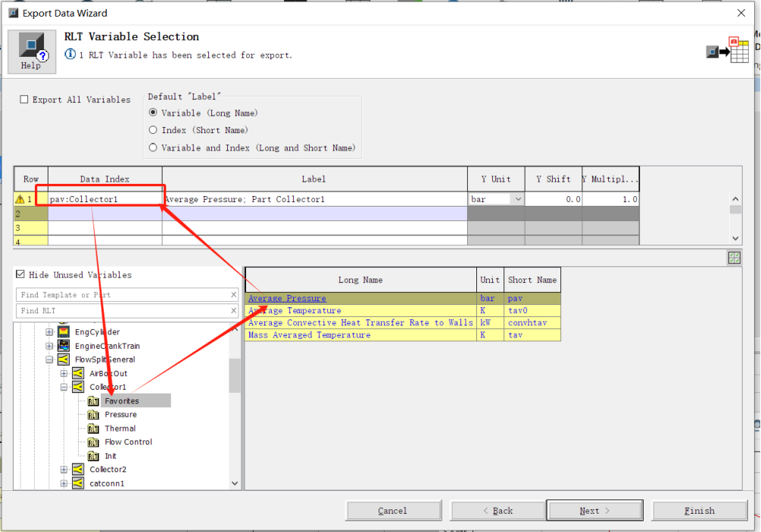
Task: Select Flow Control RLT category
Action: point(128,442)
